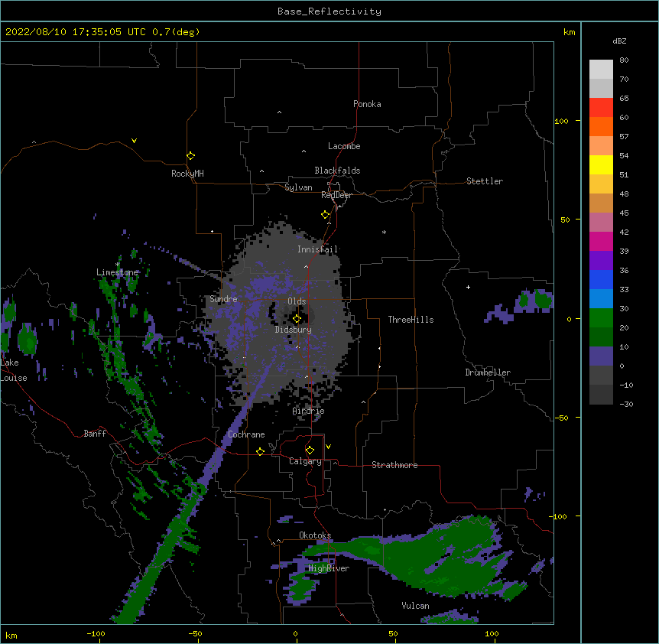Image resolution: width=659 pixels, height=644 pixels.
Task: Click the yellow diamond marker at Calgary
Action: [x=310, y=450]
